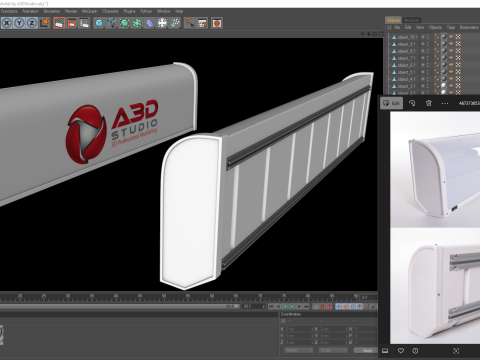This screenshot has height=360, width=480.
Task: Open the Edit Render Settings icon
Action: pyautogui.click(x=84, y=23)
